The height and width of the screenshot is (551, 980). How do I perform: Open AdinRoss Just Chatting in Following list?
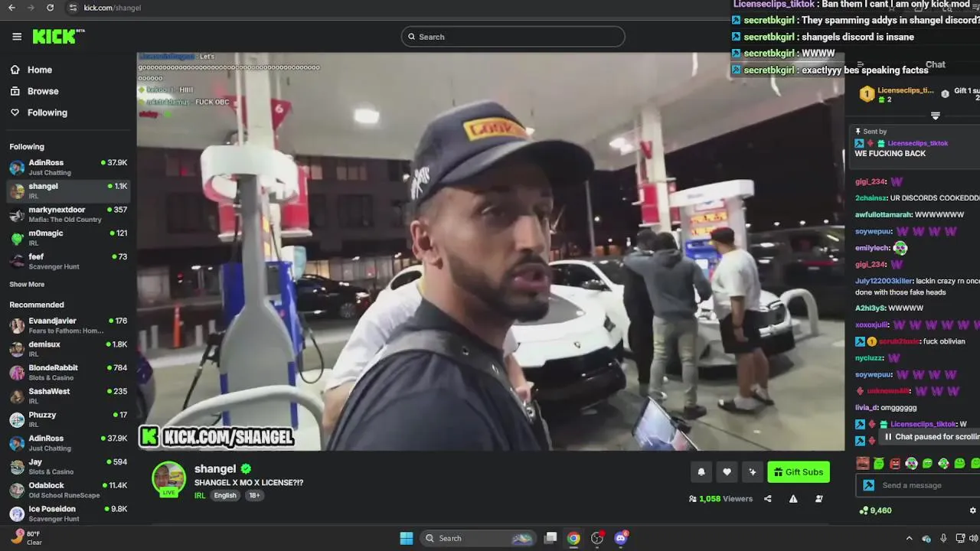pos(68,167)
